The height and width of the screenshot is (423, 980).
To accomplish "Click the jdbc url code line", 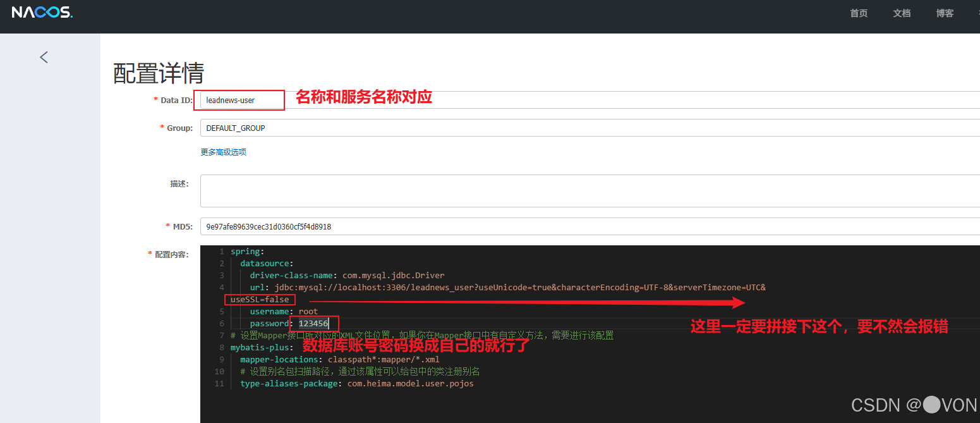I will (507, 288).
